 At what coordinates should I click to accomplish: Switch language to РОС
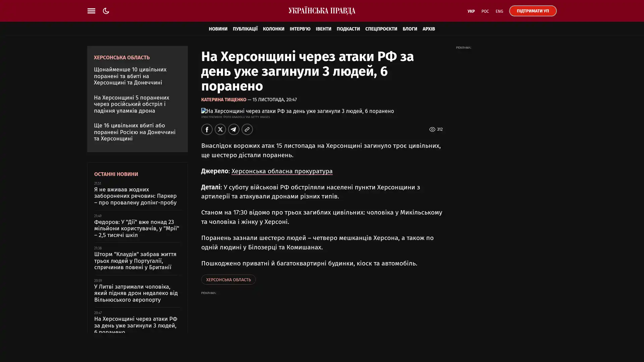click(485, 11)
